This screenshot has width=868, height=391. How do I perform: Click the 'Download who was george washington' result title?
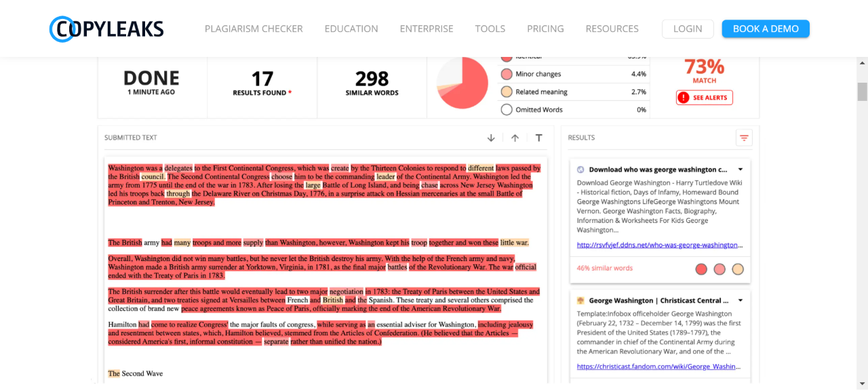(658, 169)
